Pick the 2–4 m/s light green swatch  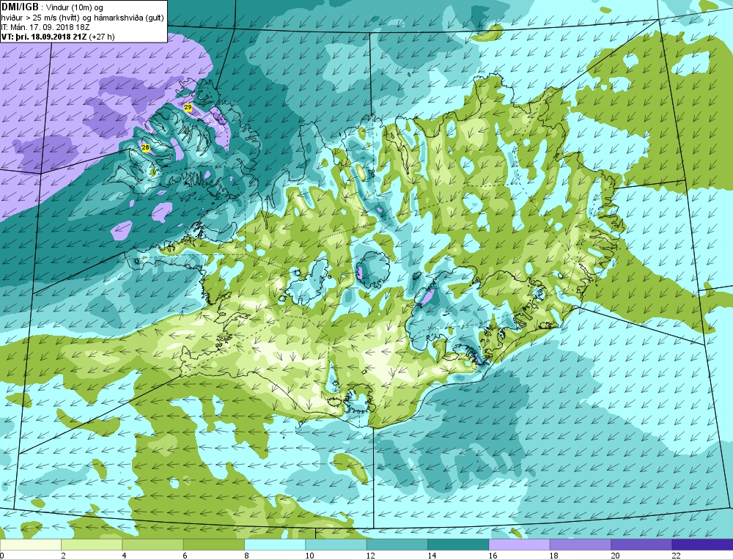(x=92, y=545)
